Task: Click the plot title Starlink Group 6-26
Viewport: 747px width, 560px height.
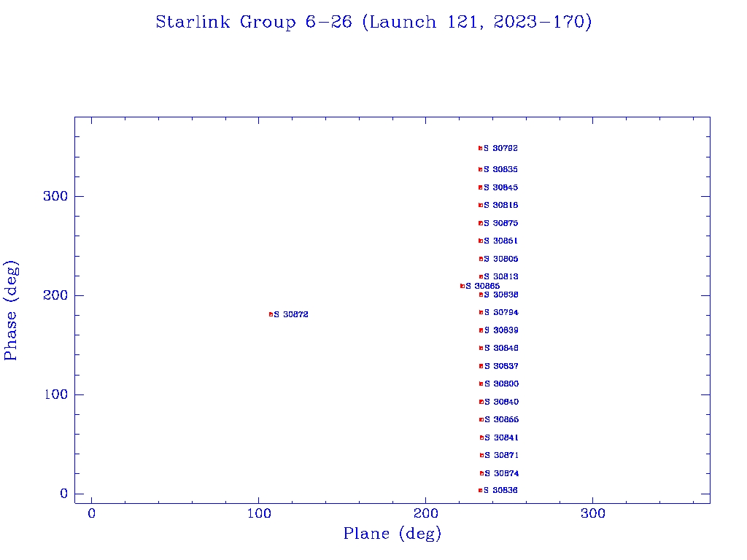Action: coord(373,23)
